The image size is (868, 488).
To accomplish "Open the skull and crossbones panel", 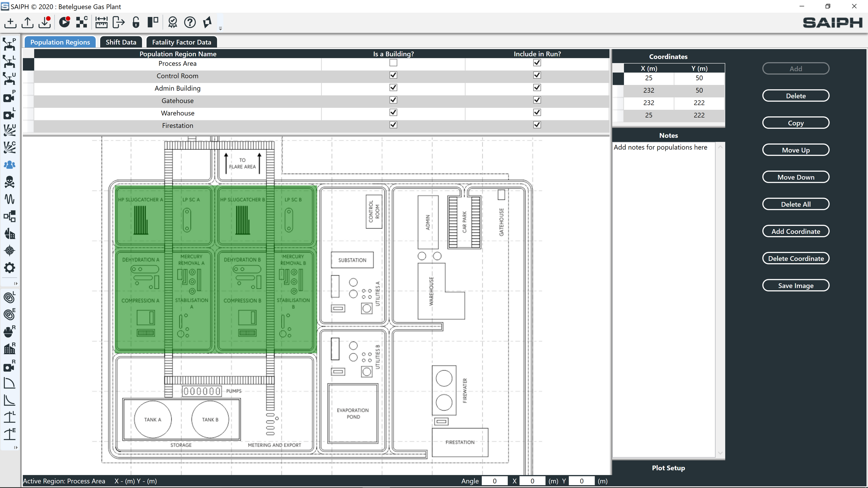I will [x=9, y=182].
